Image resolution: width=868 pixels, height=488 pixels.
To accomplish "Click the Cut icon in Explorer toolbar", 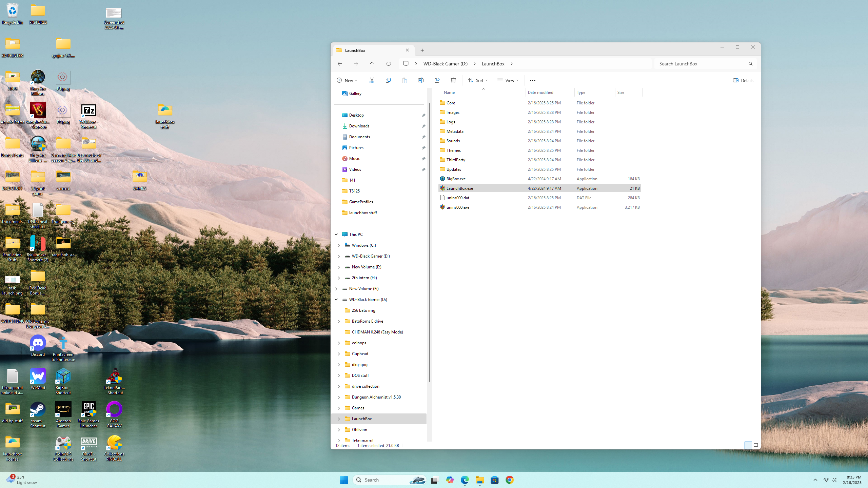I will tap(372, 80).
